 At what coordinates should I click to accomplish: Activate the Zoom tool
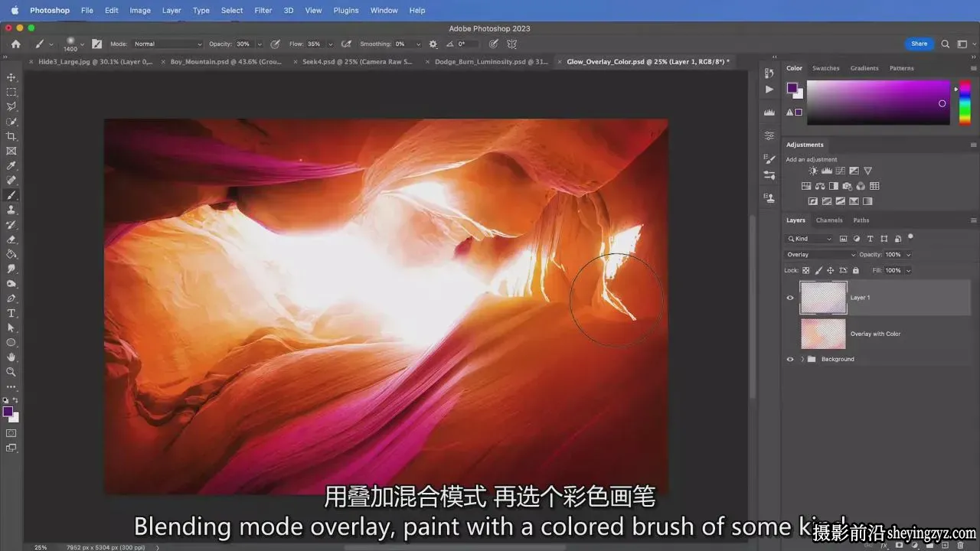click(11, 371)
